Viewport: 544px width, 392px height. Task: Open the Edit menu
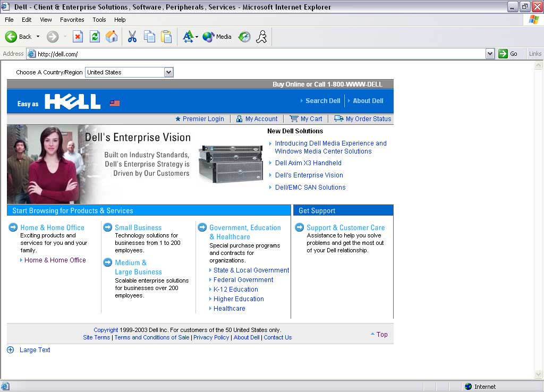click(x=27, y=20)
